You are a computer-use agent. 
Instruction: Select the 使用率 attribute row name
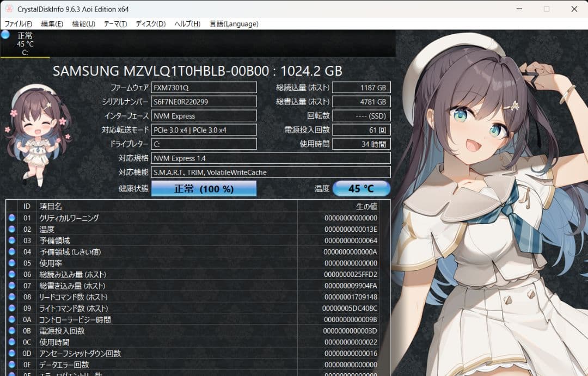tap(51, 263)
